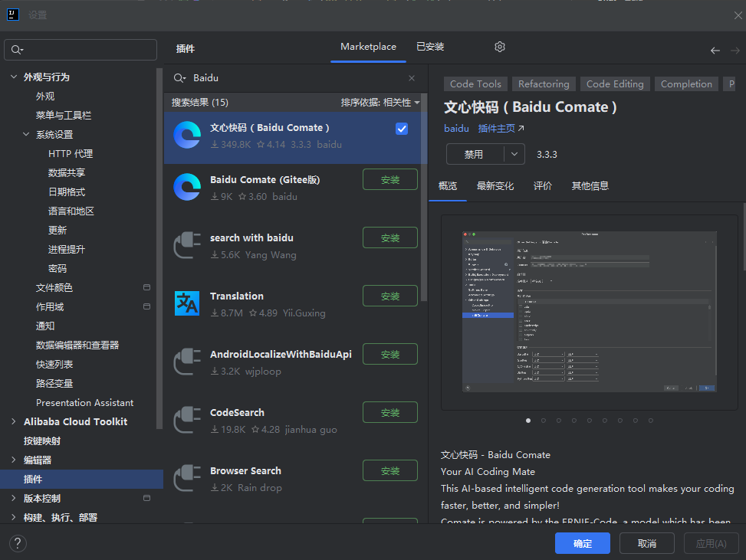Expand the 构建、执行、部署 node
The image size is (746, 560).
[x=14, y=517]
